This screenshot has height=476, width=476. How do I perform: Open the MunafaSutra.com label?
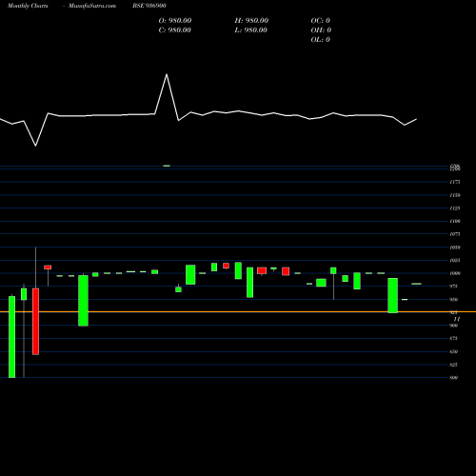pyautogui.click(x=92, y=6)
